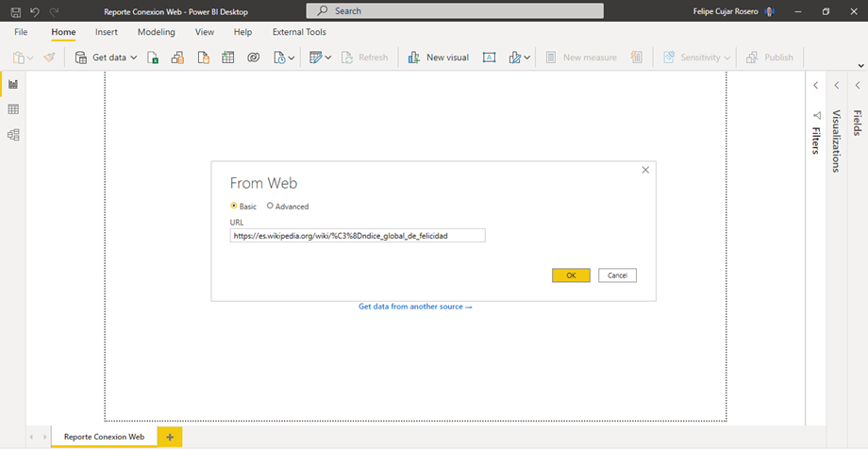
Task: Click the Text box icon
Action: 489,58
